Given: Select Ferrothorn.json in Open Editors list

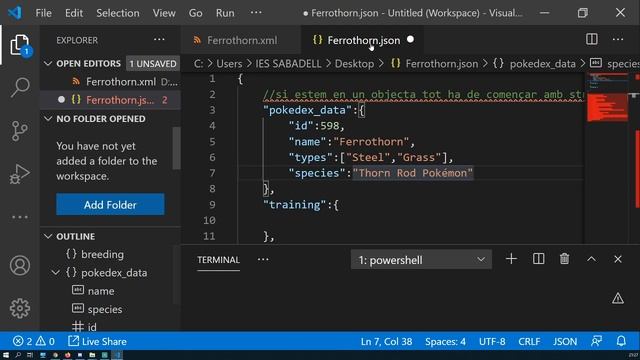Looking at the screenshot, I should (x=110, y=100).
